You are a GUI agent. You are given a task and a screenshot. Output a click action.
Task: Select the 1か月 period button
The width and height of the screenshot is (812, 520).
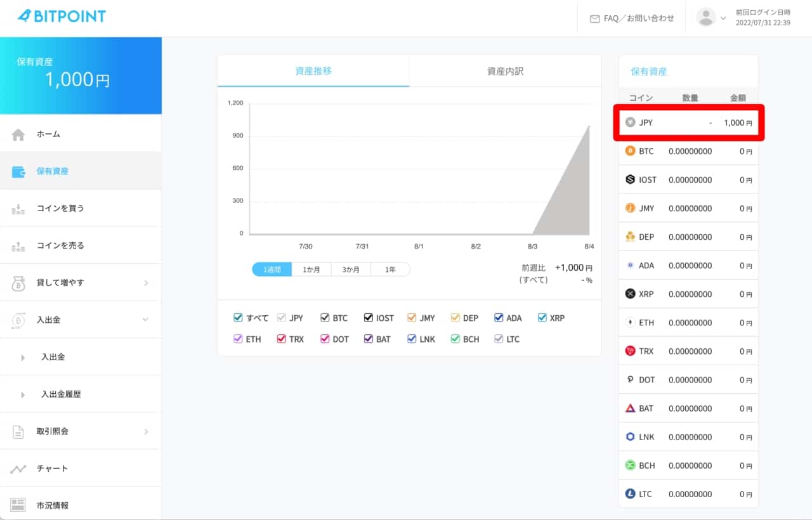point(311,270)
